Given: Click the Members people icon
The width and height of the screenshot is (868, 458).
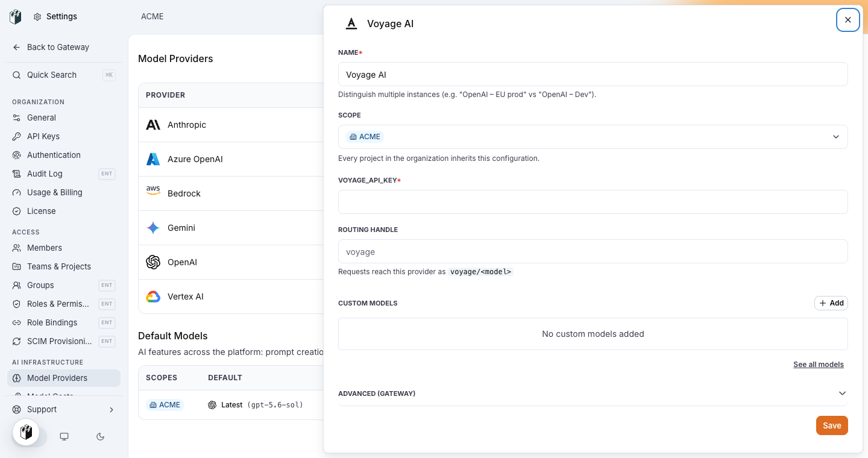Looking at the screenshot, I should [17, 248].
